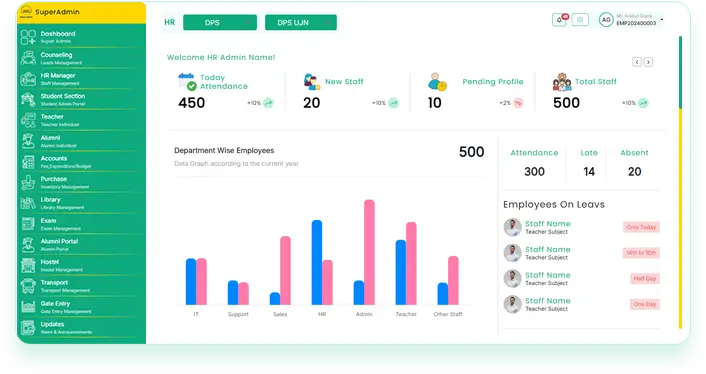Select the Updates news icon
Screen dimensions: 706x374
(28, 327)
